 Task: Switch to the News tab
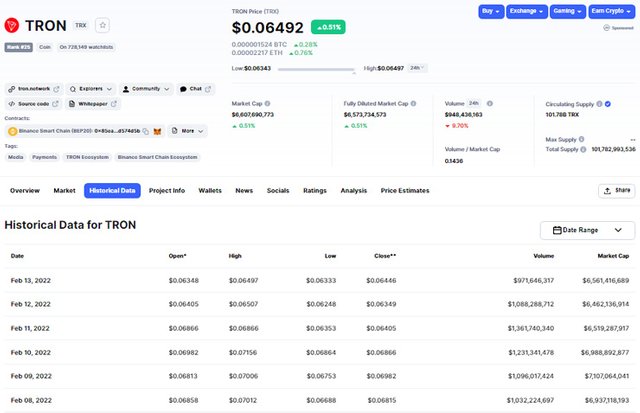(x=244, y=191)
